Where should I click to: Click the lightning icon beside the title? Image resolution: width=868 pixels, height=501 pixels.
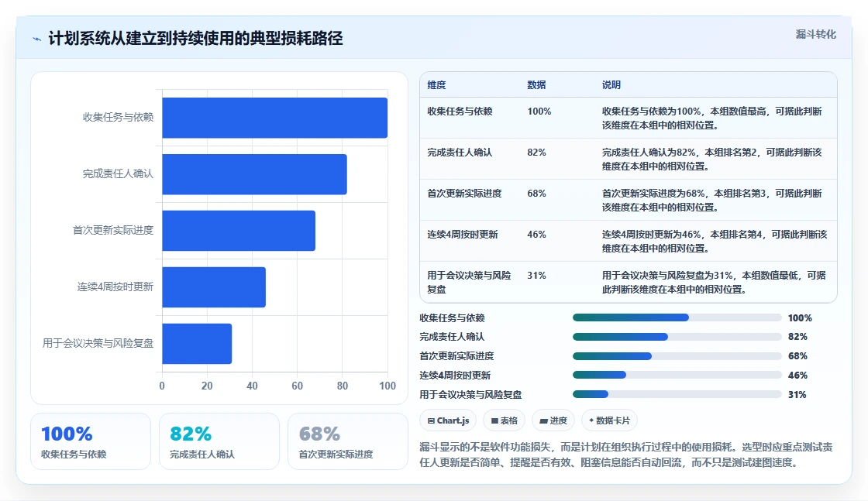pos(36,39)
